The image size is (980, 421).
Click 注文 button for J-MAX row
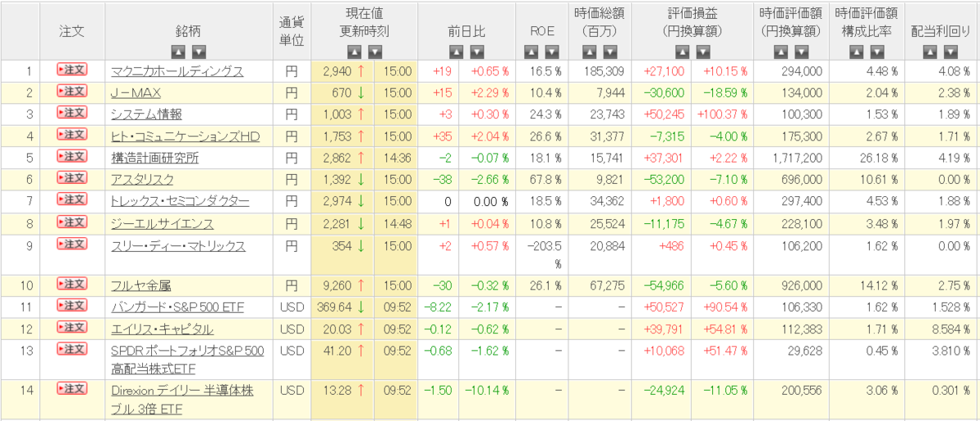(x=72, y=91)
